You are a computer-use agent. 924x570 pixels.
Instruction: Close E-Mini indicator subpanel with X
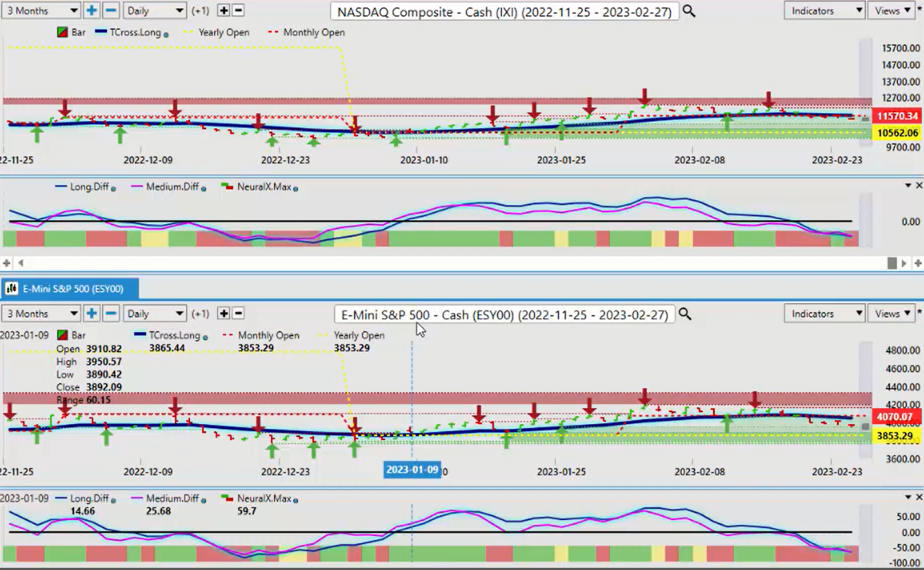(x=919, y=497)
